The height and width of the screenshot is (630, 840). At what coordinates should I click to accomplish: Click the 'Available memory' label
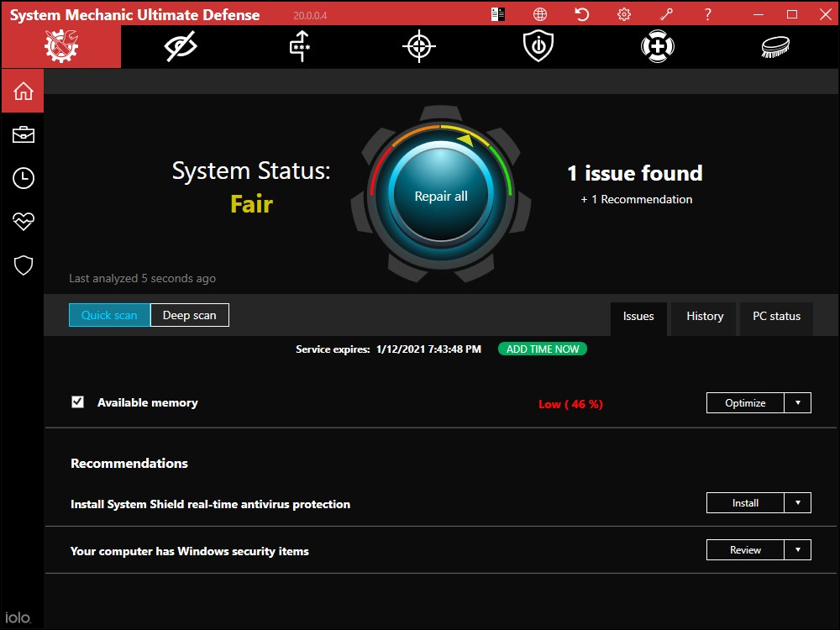(147, 402)
